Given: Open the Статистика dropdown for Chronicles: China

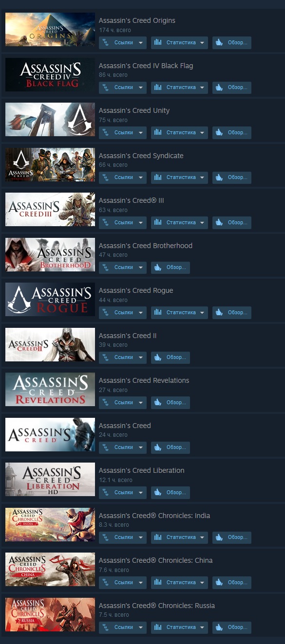Looking at the screenshot, I should (x=179, y=583).
